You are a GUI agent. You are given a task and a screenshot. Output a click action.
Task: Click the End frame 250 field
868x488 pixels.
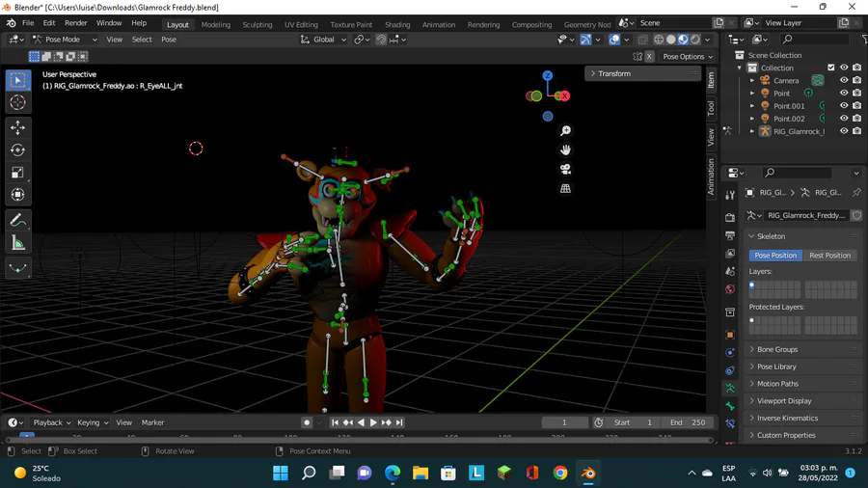687,422
